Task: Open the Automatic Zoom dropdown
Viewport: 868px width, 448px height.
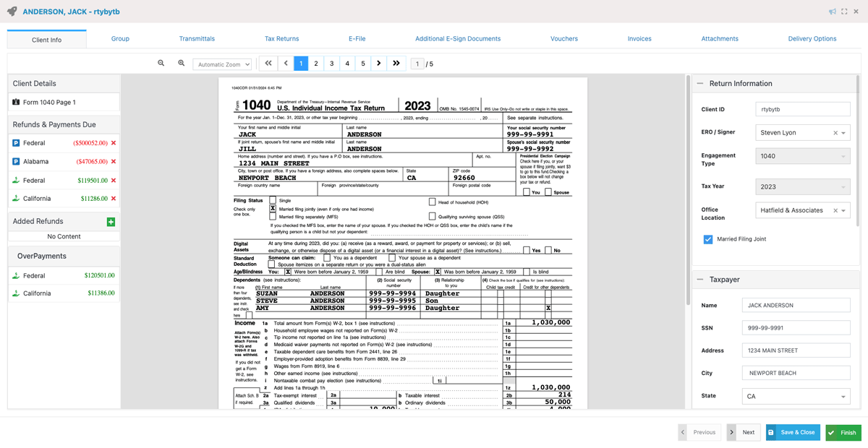Action: [221, 64]
